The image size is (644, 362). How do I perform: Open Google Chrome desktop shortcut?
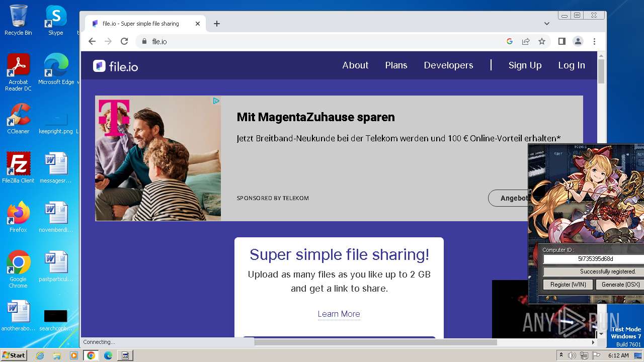coord(18,269)
